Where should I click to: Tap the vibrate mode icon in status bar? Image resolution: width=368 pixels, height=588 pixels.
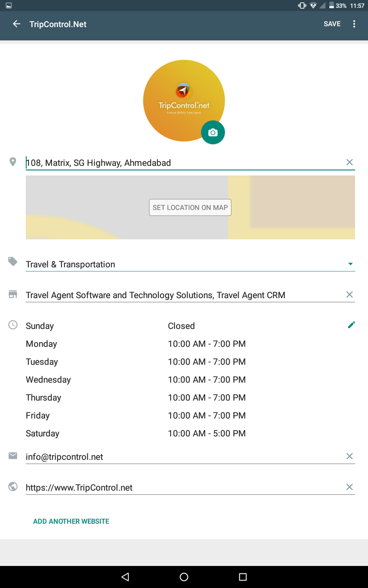(302, 6)
